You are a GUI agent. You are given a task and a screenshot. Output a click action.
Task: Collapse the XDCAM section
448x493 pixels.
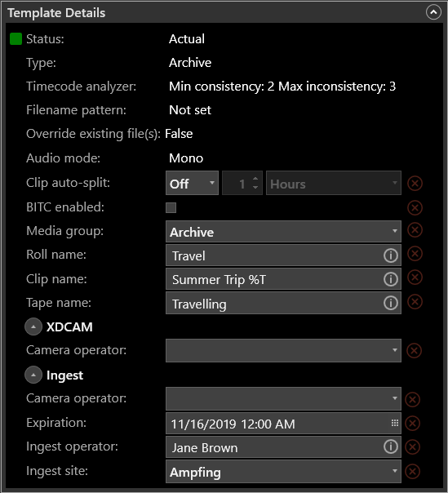[33, 326]
